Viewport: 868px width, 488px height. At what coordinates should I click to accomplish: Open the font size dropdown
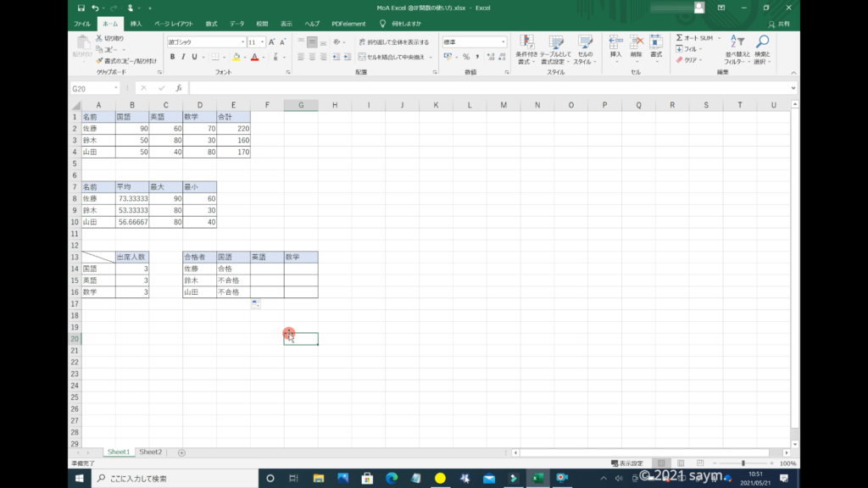coord(264,42)
